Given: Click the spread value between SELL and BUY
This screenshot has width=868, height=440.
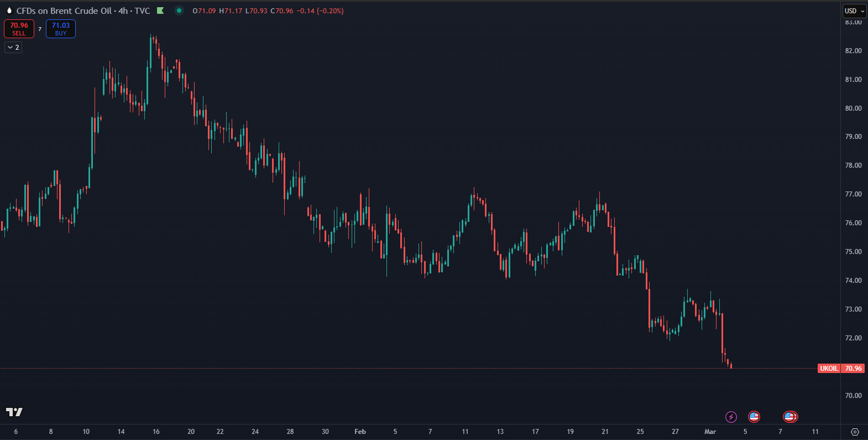Looking at the screenshot, I should [x=40, y=29].
